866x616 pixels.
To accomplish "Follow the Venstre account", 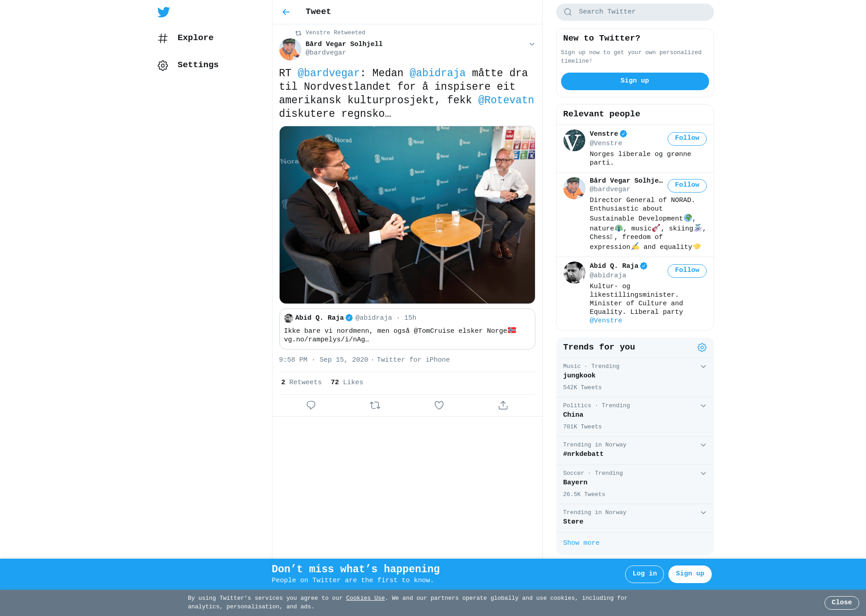I will pos(687,139).
